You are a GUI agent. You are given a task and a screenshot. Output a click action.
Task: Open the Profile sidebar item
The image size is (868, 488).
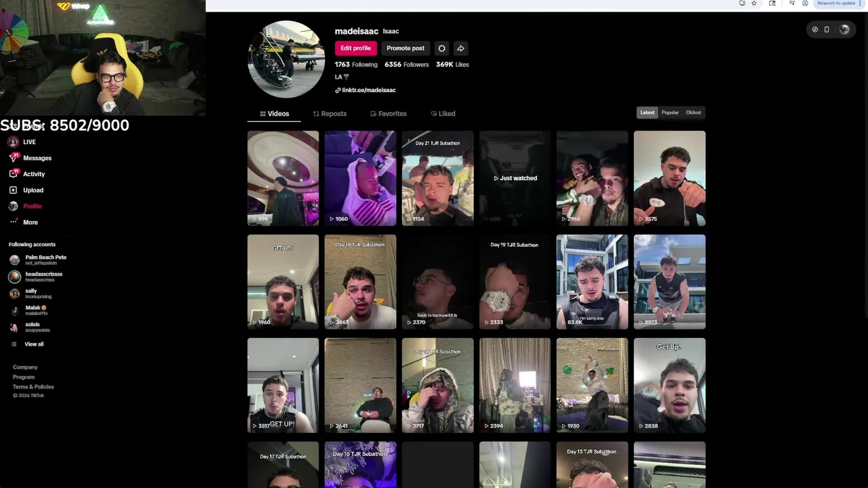tap(25, 206)
